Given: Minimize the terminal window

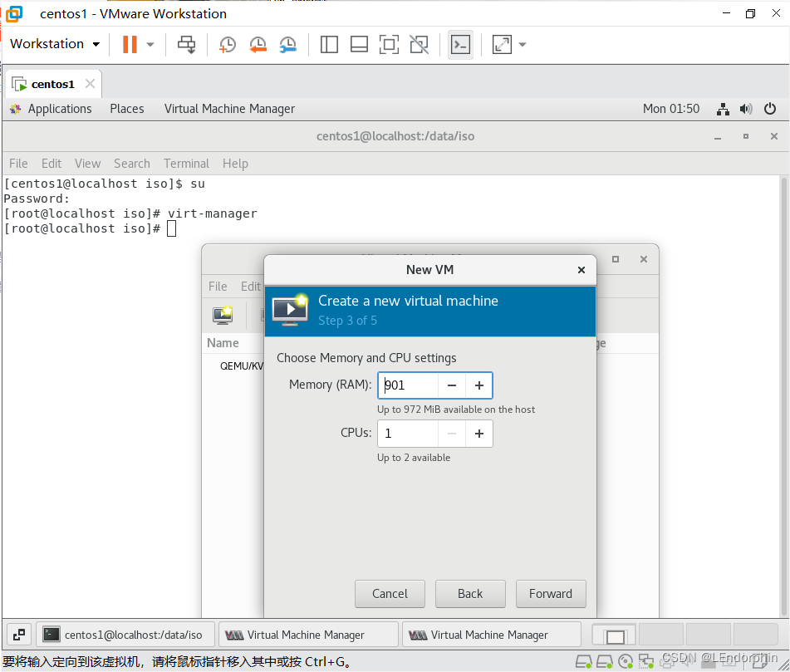Looking at the screenshot, I should 718,136.
